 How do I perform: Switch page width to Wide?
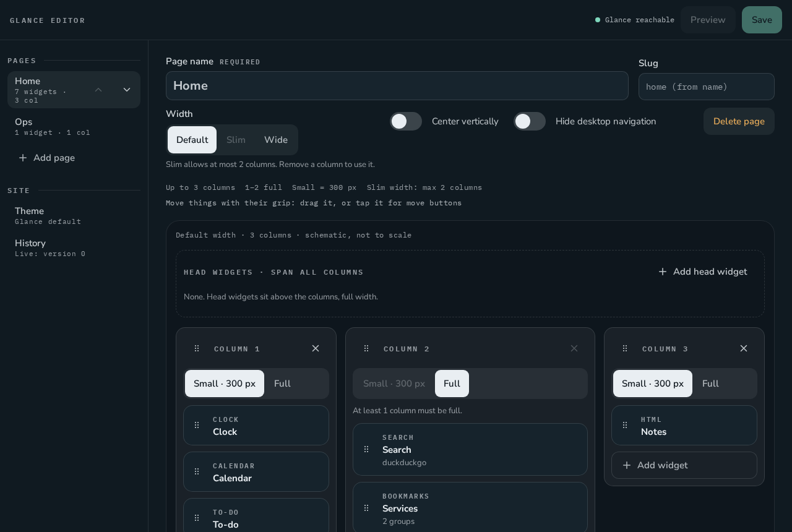[276, 140]
